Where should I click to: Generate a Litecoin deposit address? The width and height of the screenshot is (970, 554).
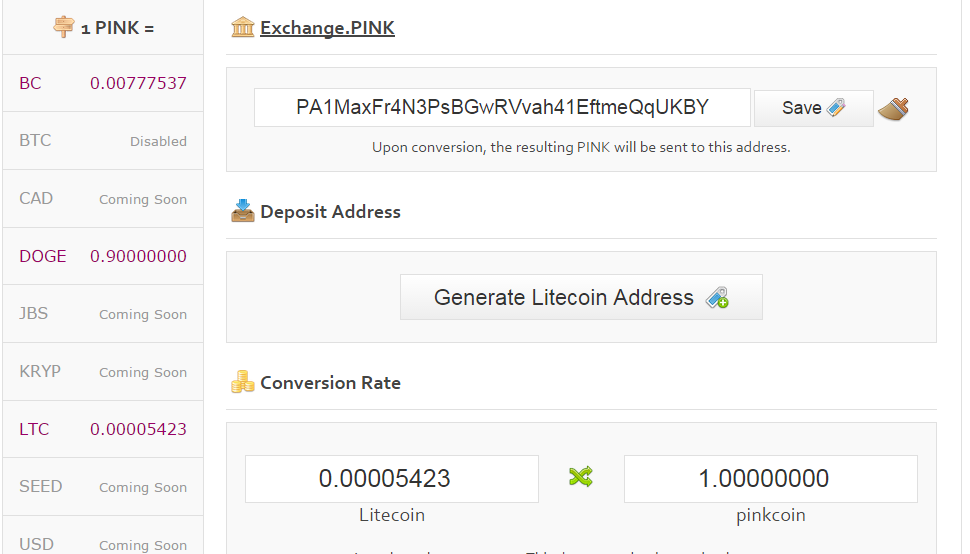click(581, 297)
